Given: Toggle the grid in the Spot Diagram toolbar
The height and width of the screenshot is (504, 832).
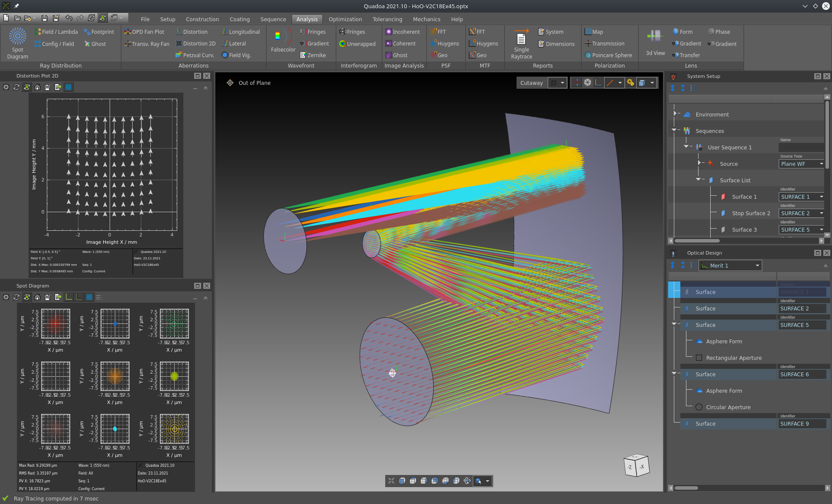Looking at the screenshot, I should coord(89,297).
